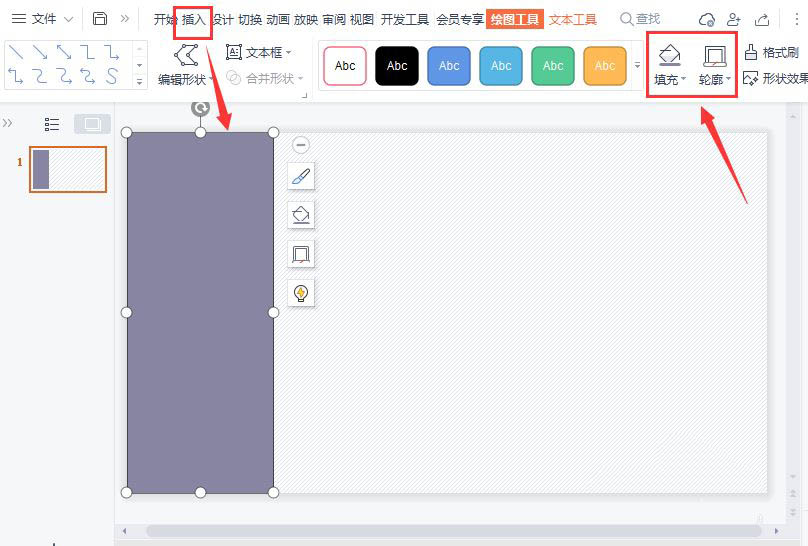Expand the quick access toolbar chevrons
The image size is (808, 546).
[x=125, y=19]
